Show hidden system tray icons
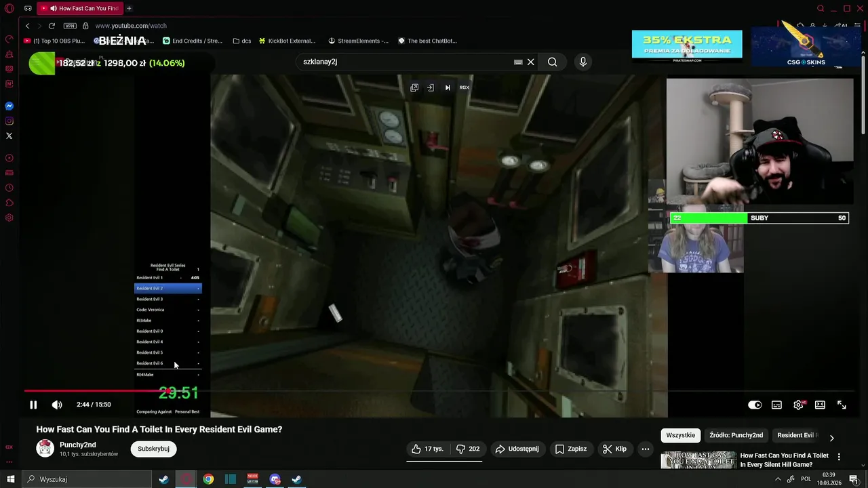 pos(778,479)
